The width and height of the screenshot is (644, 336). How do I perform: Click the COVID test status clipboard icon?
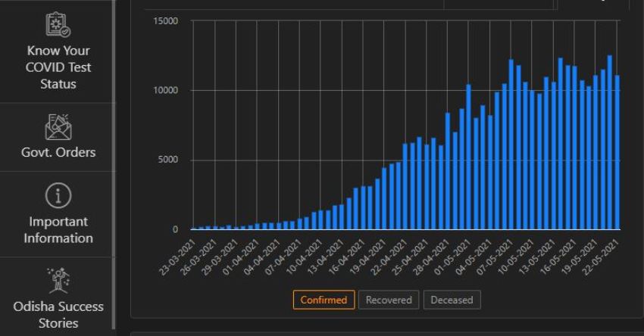[58, 26]
